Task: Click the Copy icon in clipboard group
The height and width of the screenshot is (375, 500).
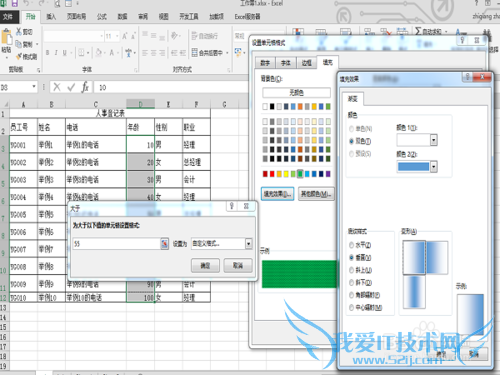Action: pos(19,44)
